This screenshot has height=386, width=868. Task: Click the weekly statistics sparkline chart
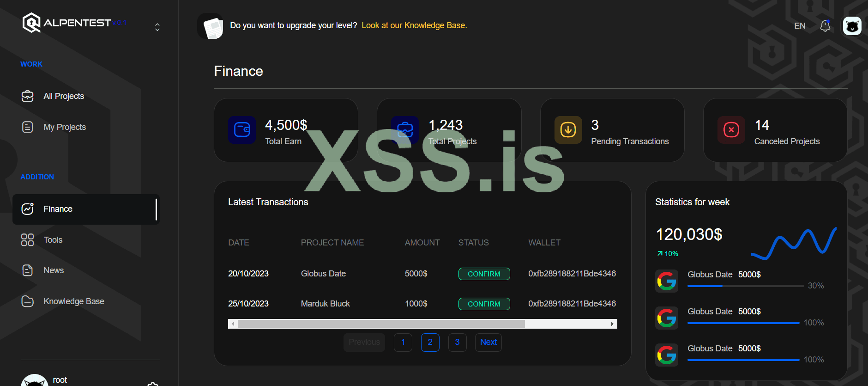point(794,243)
